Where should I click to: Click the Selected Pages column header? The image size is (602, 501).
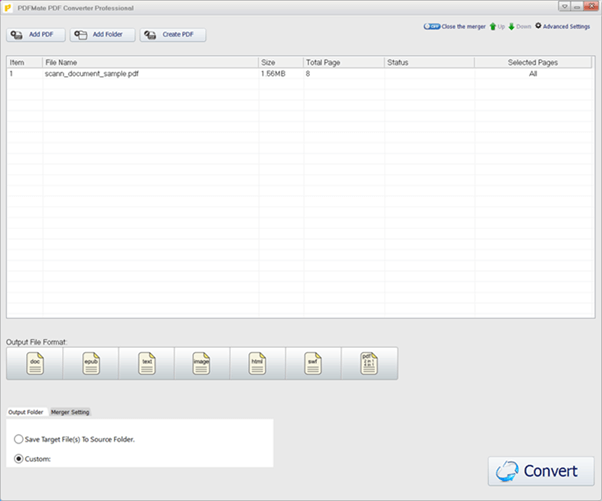click(x=533, y=62)
